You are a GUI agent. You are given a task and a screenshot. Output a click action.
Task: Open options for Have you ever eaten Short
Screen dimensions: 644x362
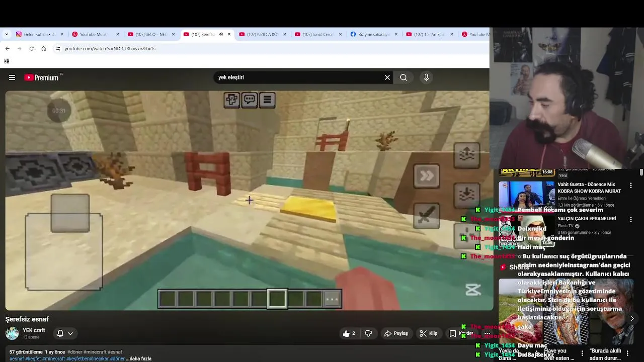point(582,353)
